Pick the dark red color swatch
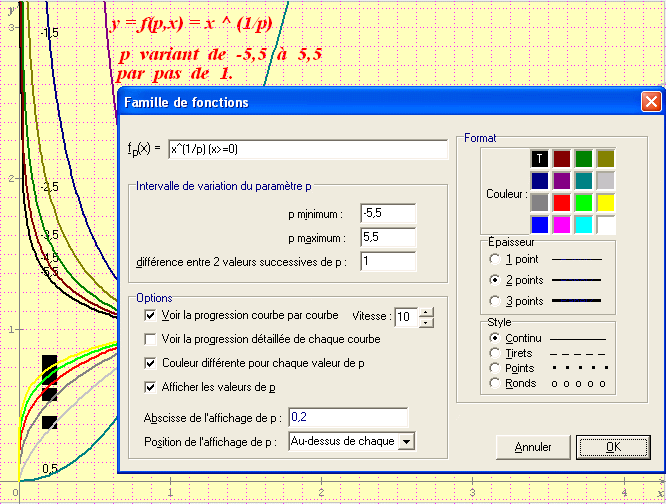 point(562,159)
